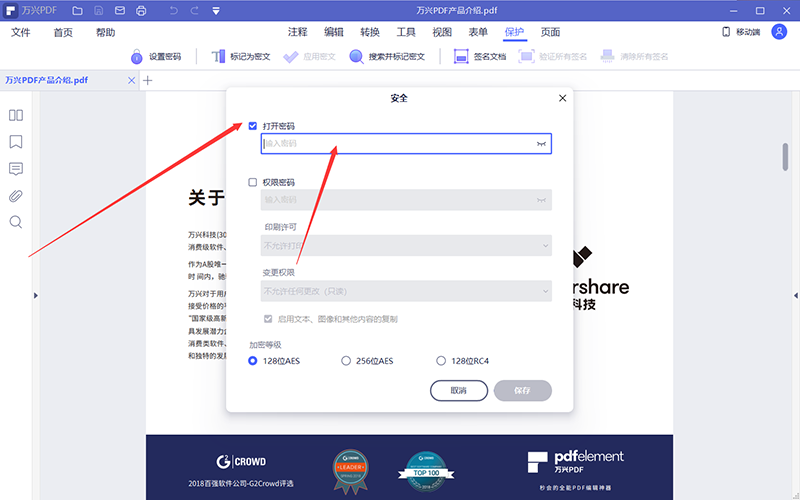Open the 文件 menu
The width and height of the screenshot is (800, 500).
click(20, 32)
